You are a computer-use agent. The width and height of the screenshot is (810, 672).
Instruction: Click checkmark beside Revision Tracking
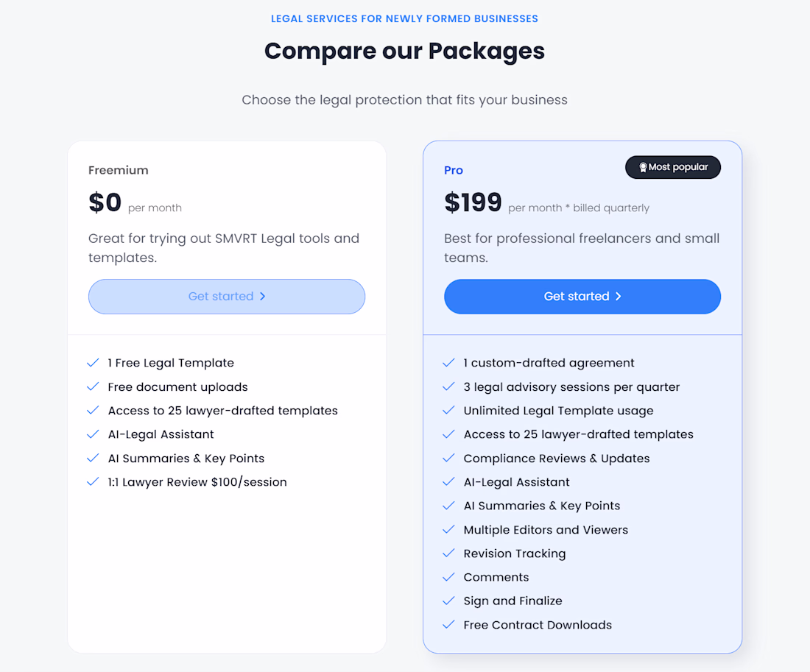point(448,553)
